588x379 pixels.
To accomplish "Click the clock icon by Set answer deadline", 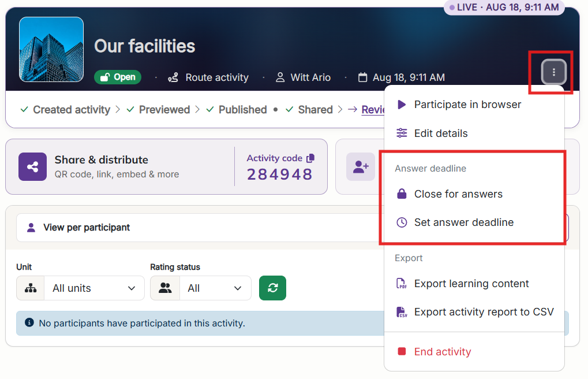I will click(402, 222).
